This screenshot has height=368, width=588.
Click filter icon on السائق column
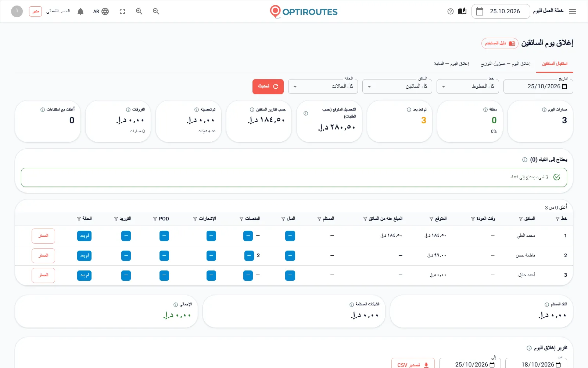tap(521, 219)
